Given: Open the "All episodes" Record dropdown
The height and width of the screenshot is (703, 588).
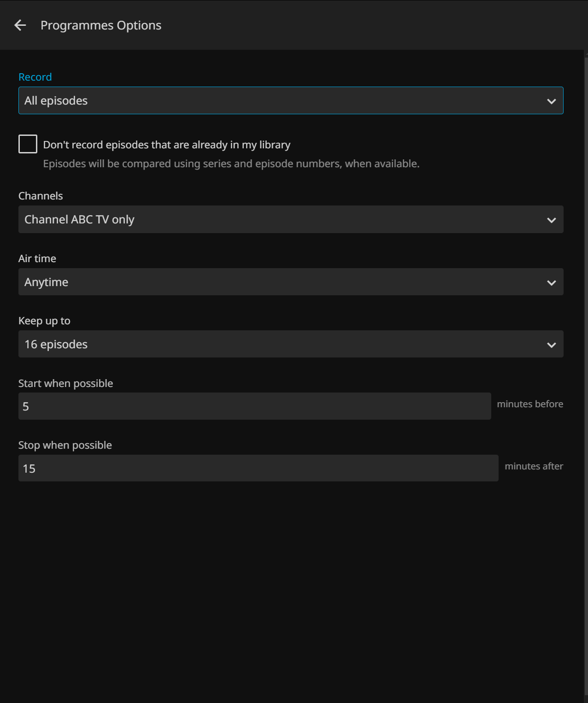Looking at the screenshot, I should point(276,101).
